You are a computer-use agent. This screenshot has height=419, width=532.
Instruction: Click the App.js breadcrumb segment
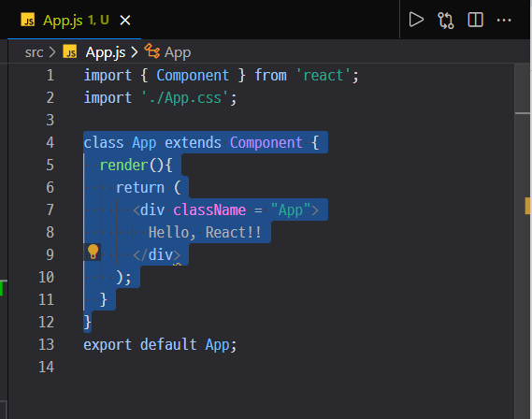pyautogui.click(x=105, y=52)
